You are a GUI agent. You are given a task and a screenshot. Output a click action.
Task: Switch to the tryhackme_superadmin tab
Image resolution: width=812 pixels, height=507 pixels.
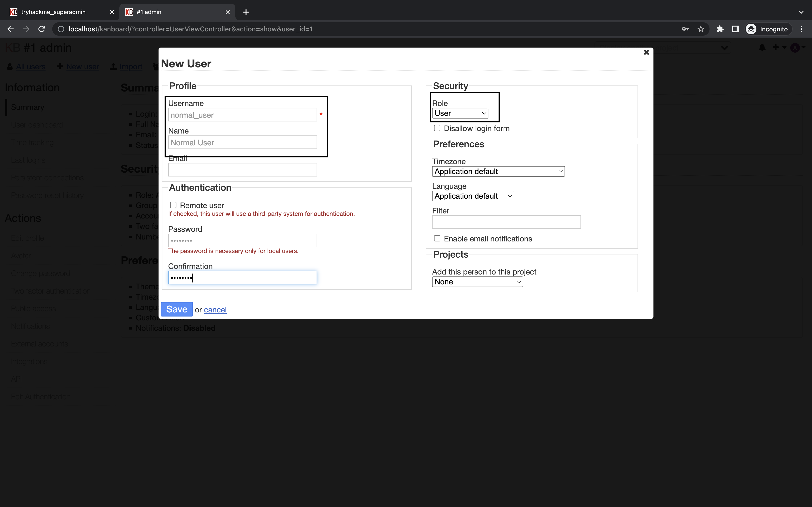click(54, 12)
